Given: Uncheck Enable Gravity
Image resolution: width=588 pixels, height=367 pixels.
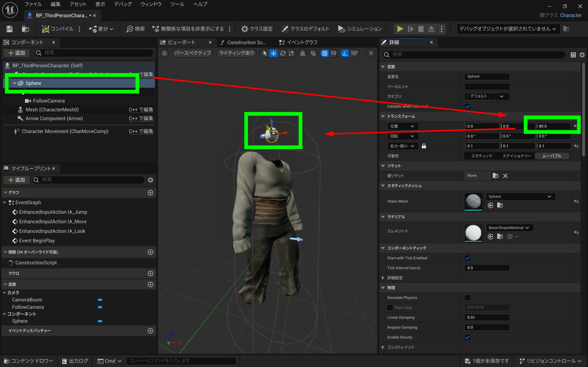Looking at the screenshot, I should tap(467, 337).
